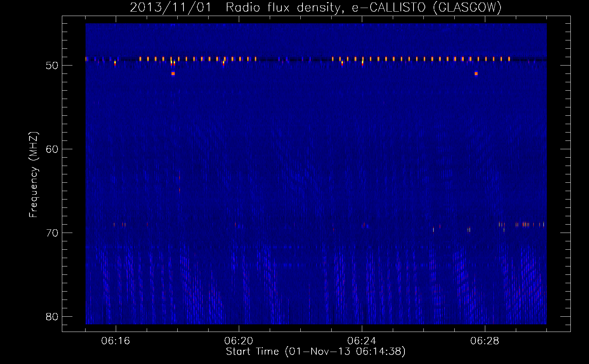Click the '06:24' time tick label

[362, 341]
